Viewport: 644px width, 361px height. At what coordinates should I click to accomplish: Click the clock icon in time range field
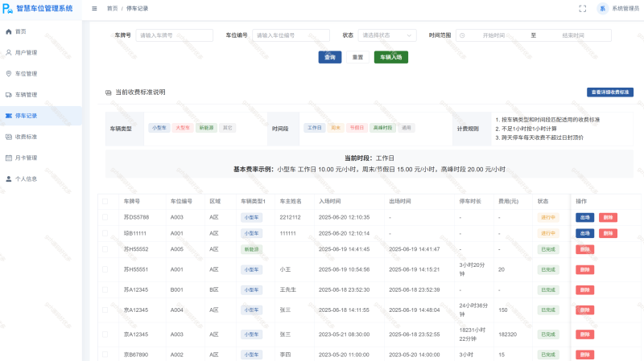point(462,35)
